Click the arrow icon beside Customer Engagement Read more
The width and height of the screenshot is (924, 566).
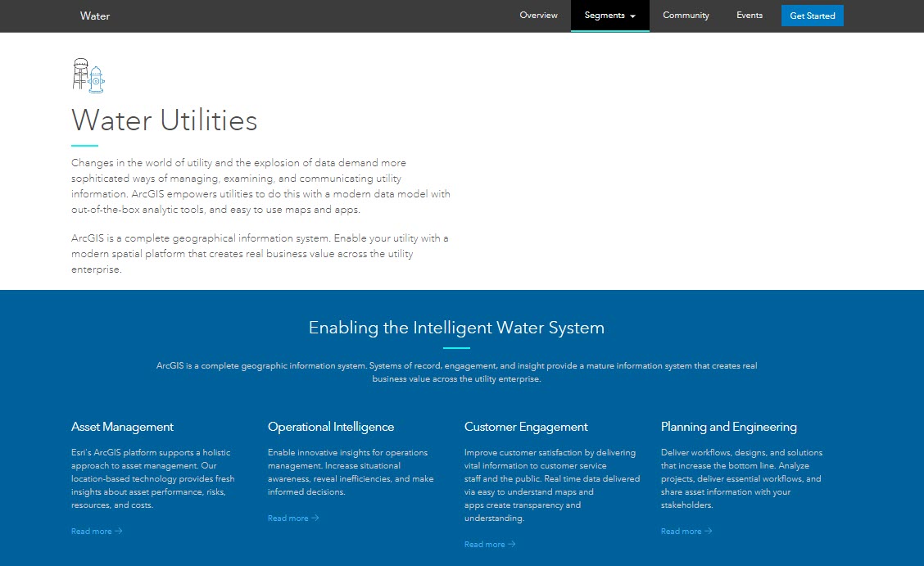click(513, 544)
